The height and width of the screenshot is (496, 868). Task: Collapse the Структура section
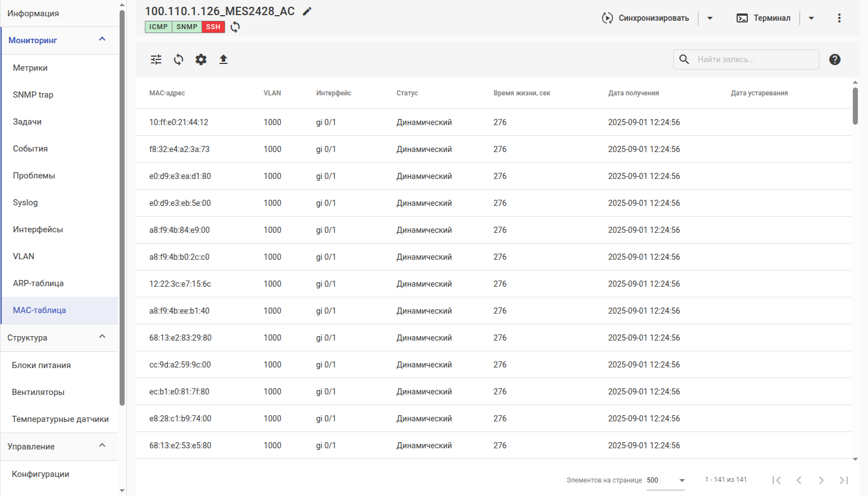click(102, 337)
